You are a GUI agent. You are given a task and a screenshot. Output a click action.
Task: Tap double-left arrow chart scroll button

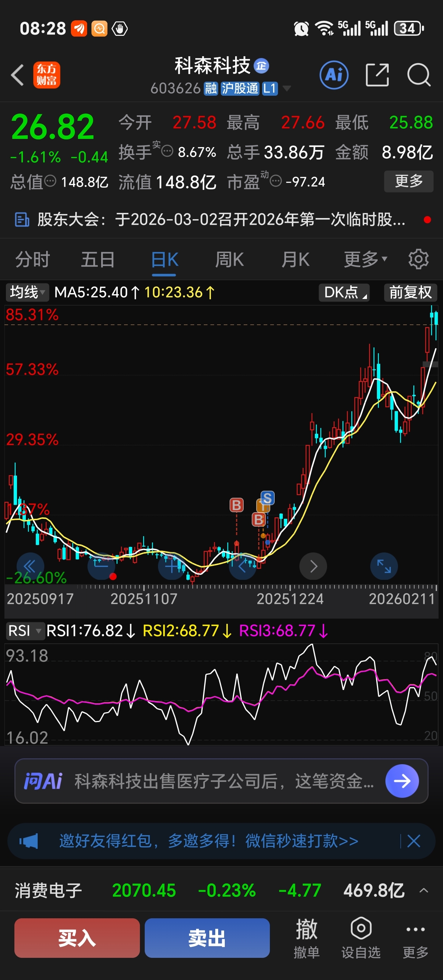pyautogui.click(x=30, y=566)
